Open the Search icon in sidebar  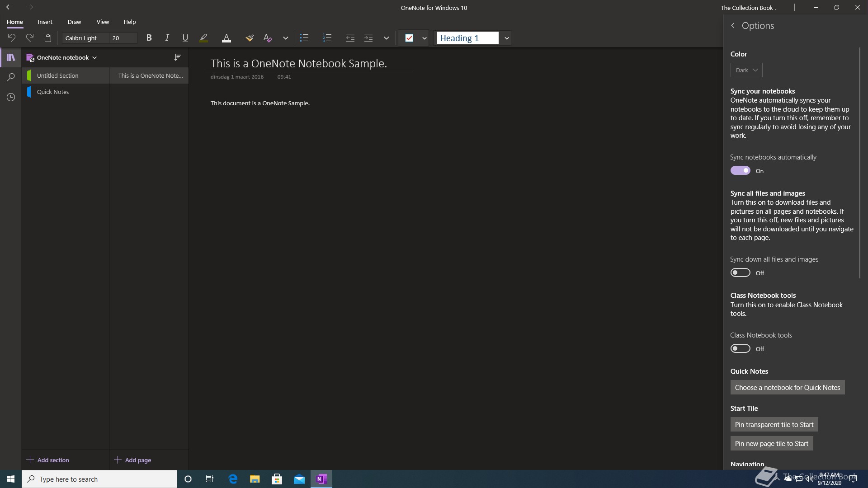click(x=11, y=77)
